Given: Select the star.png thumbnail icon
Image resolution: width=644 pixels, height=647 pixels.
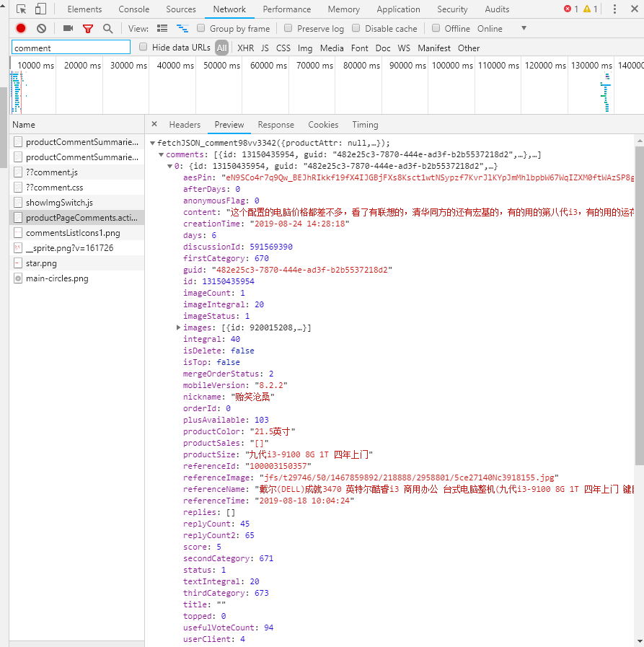Looking at the screenshot, I should [x=18, y=263].
